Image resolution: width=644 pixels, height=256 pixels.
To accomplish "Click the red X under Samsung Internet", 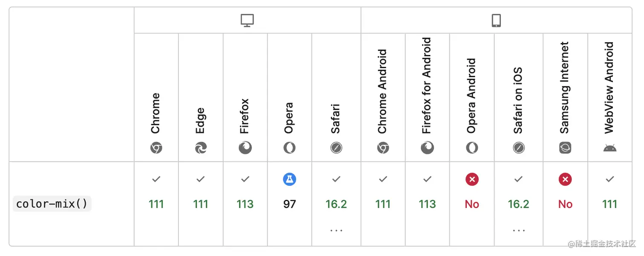I will tap(565, 179).
